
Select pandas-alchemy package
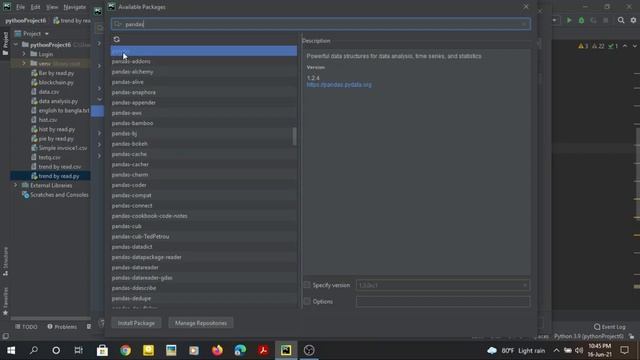point(204,71)
